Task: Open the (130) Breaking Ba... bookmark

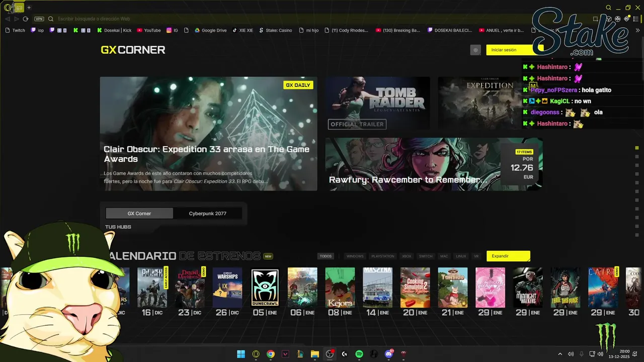Action: (397, 30)
